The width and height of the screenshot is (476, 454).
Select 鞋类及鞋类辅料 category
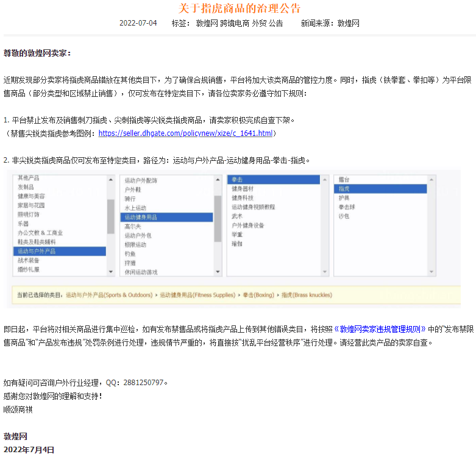(37, 242)
